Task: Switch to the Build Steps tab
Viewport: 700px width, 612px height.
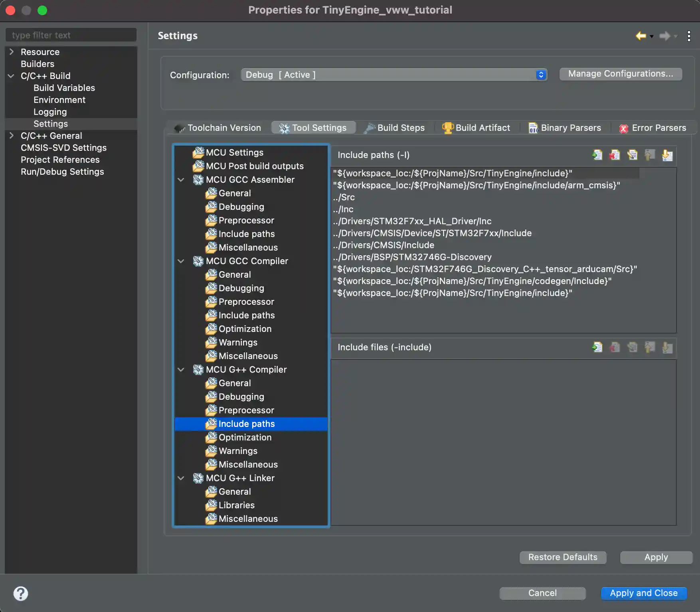Action: pos(400,128)
